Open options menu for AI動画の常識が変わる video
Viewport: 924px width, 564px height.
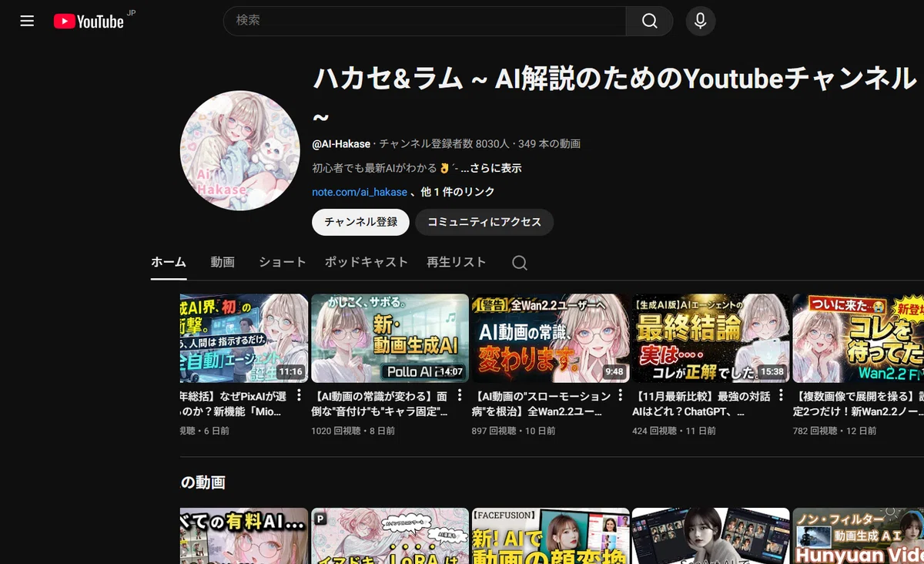point(460,395)
